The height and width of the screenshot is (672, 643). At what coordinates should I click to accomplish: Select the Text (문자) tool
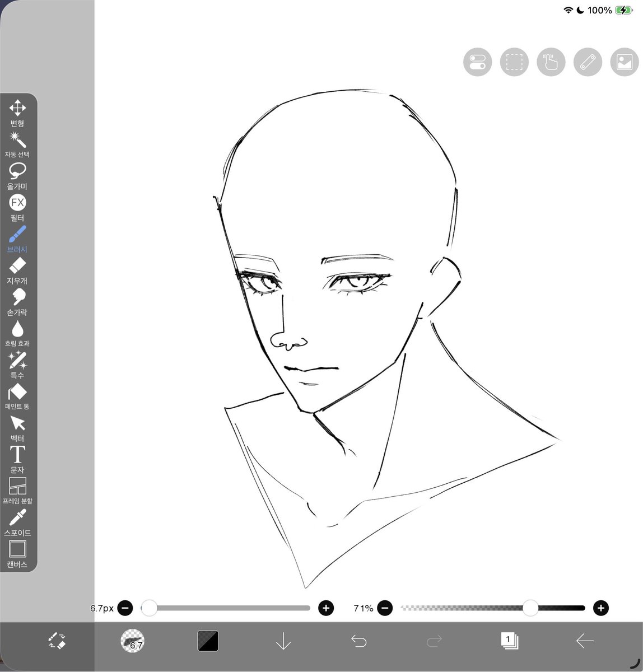[x=17, y=460]
